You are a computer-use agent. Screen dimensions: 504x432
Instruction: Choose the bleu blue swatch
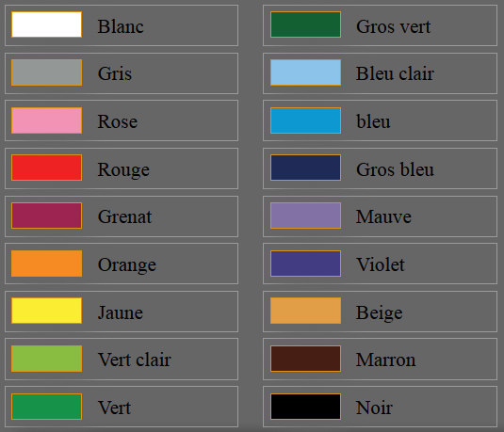coord(305,120)
